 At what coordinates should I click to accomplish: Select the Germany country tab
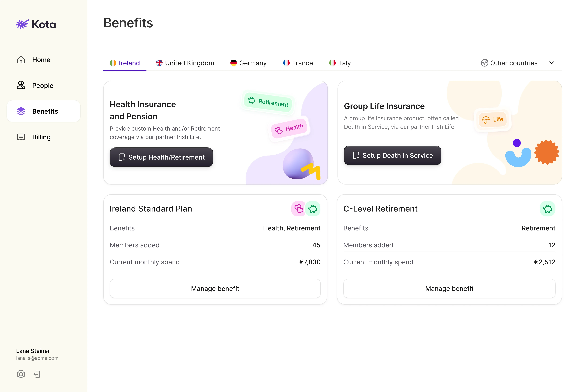tap(248, 63)
